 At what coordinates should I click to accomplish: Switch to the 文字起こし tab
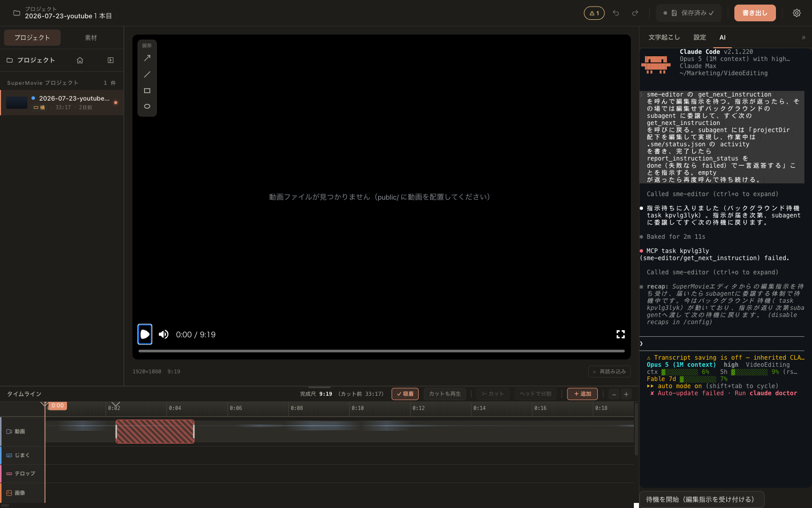pyautogui.click(x=664, y=38)
